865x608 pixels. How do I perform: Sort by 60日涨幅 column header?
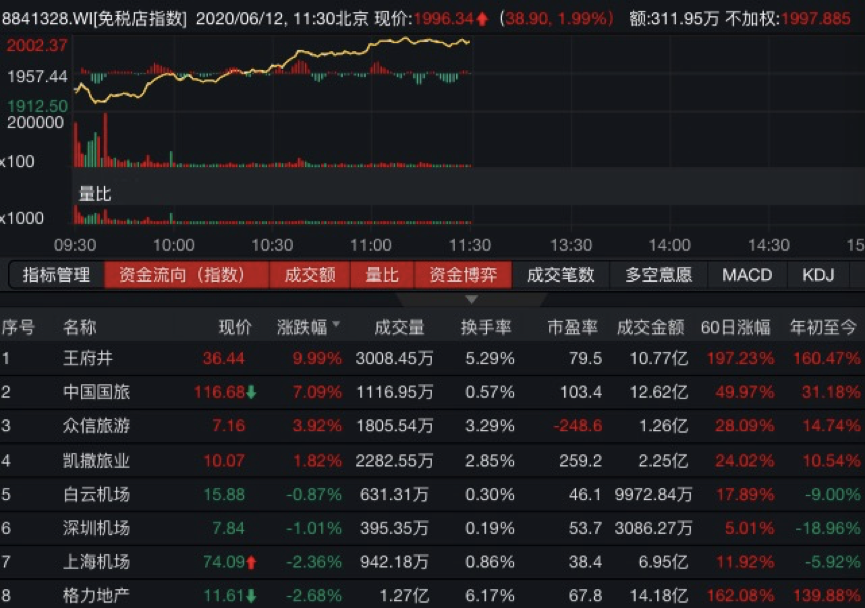[x=735, y=327]
